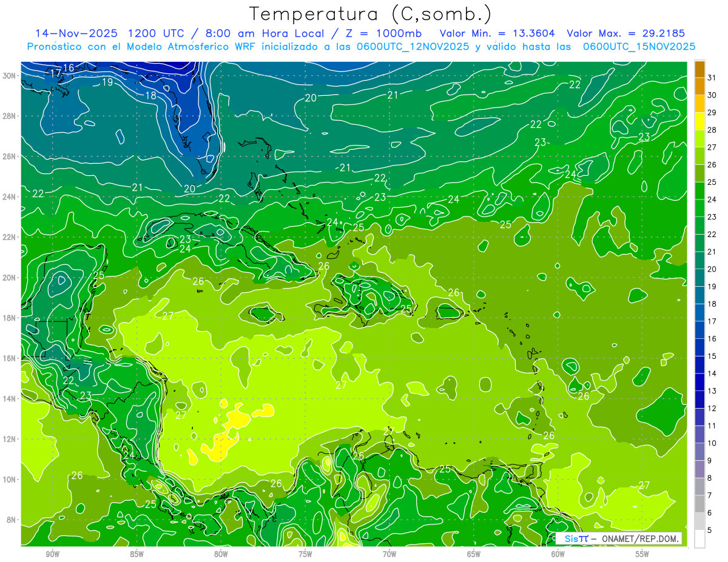This screenshot has height=562, width=728.
Task: Click the 10N latitude axis label
Action: click(x=10, y=480)
